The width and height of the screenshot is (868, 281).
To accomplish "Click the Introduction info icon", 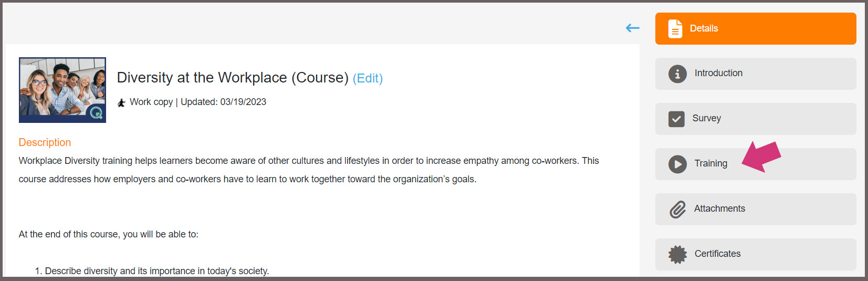I will 677,74.
